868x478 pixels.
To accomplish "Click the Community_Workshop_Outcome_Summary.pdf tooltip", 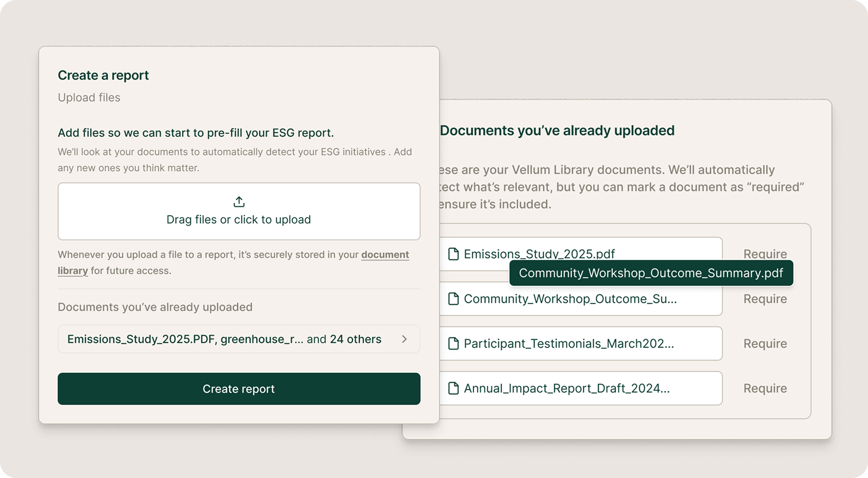I will (x=652, y=273).
